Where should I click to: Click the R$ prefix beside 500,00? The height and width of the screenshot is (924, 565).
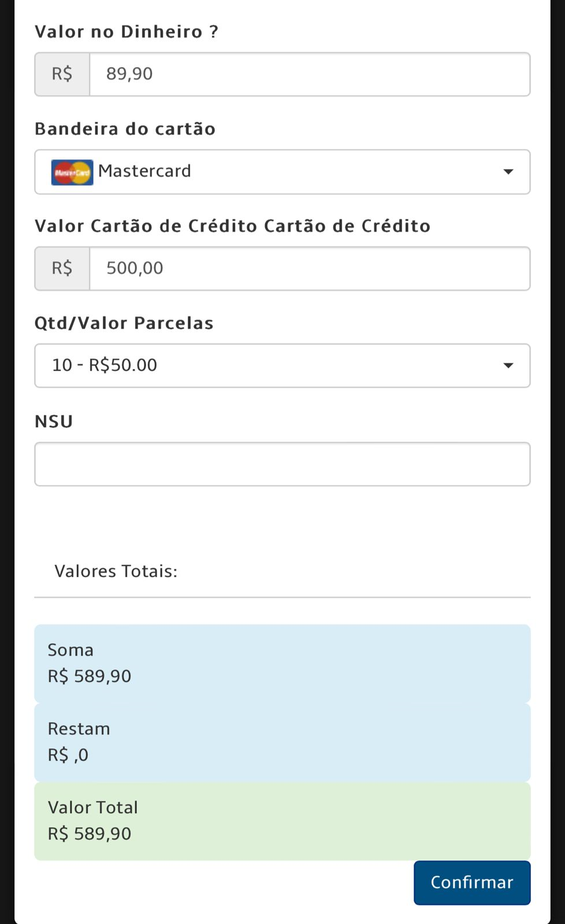point(62,269)
